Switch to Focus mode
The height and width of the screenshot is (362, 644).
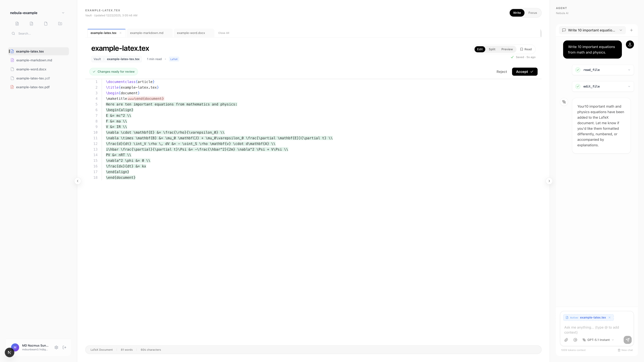[x=533, y=13]
